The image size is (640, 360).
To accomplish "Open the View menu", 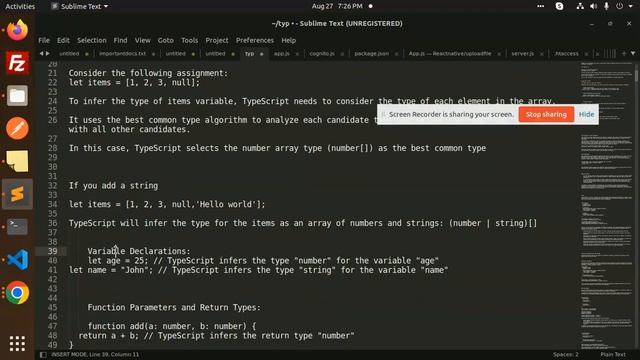I will (143, 40).
